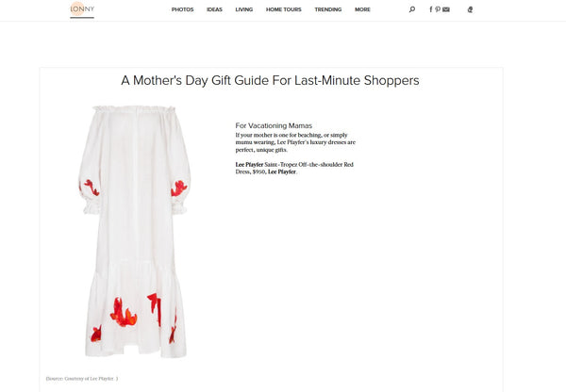Open the Photos menu
This screenshot has width=566, height=392.
183,9
